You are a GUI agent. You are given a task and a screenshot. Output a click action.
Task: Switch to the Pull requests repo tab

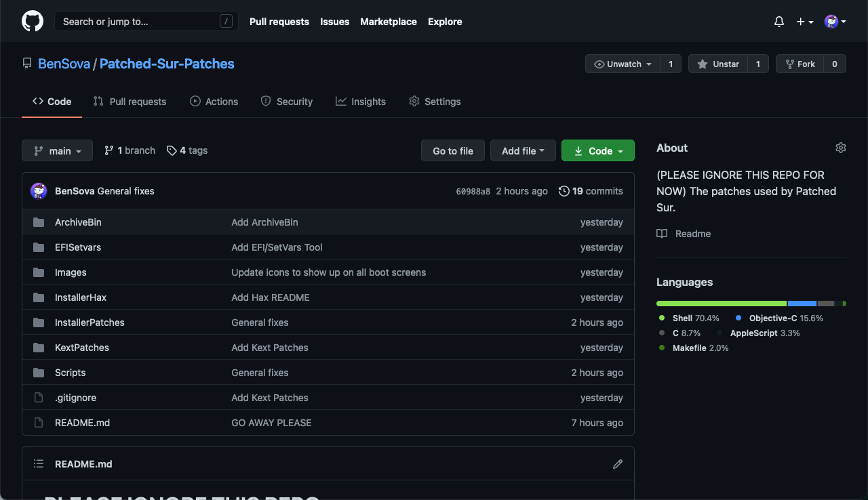(130, 102)
